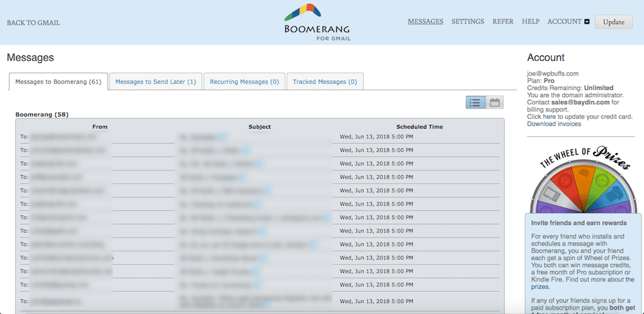This screenshot has height=314, width=644.
Task: Open the Account dropdown arrow
Action: 587,22
